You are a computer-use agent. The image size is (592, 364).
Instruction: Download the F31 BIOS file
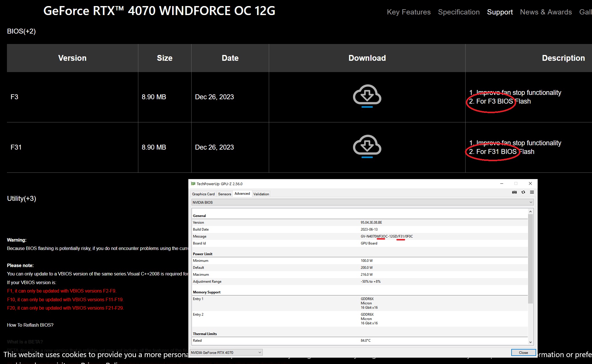pyautogui.click(x=367, y=146)
